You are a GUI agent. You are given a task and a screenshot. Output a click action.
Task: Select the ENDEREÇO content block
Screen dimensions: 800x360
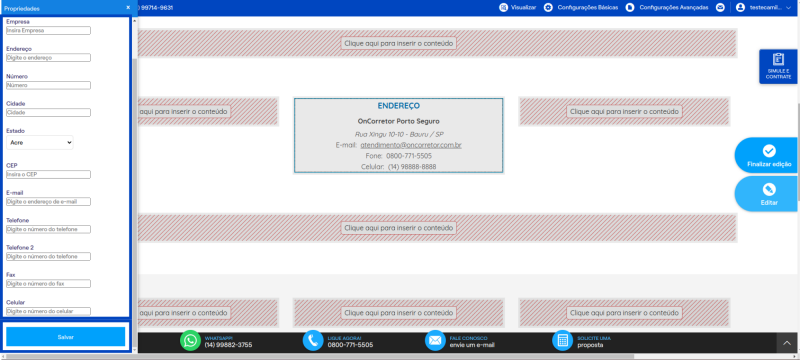398,136
